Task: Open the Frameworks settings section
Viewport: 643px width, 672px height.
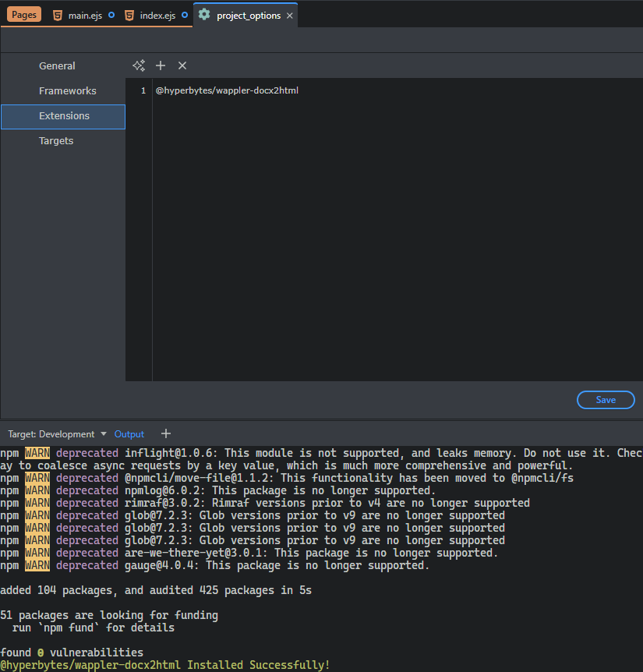Action: tap(68, 91)
